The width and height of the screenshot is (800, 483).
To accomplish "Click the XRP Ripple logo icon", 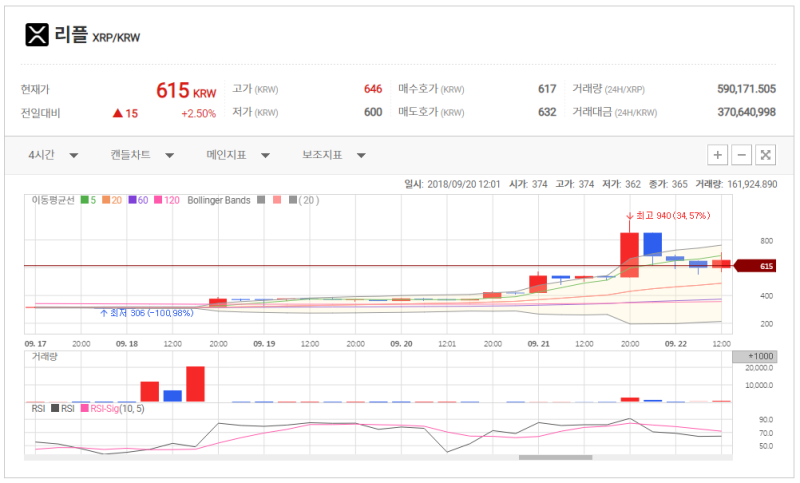I will tap(37, 35).
